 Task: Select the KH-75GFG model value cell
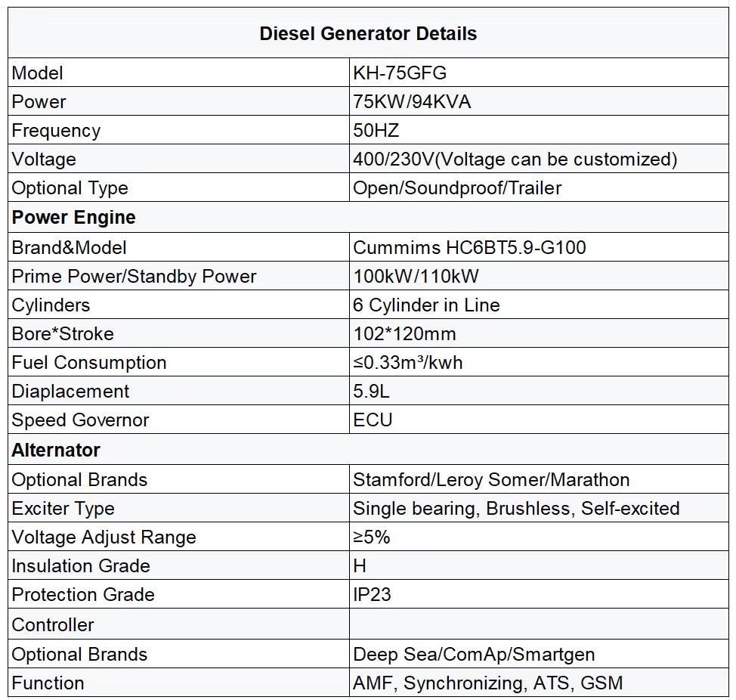539,73
